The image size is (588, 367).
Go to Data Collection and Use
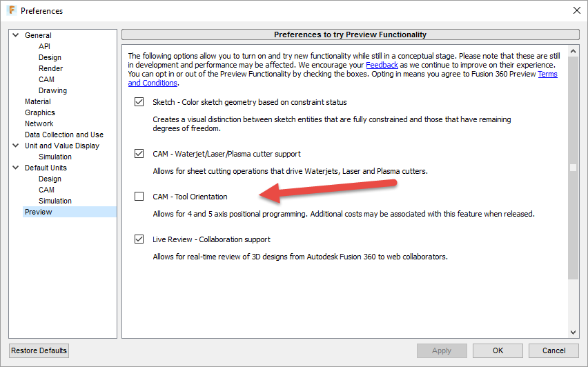(x=64, y=135)
